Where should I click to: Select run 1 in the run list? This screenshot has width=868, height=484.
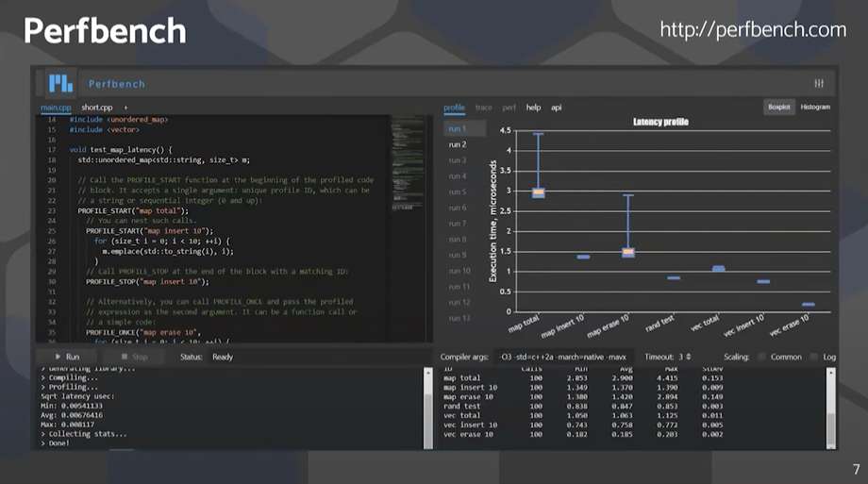(x=458, y=128)
